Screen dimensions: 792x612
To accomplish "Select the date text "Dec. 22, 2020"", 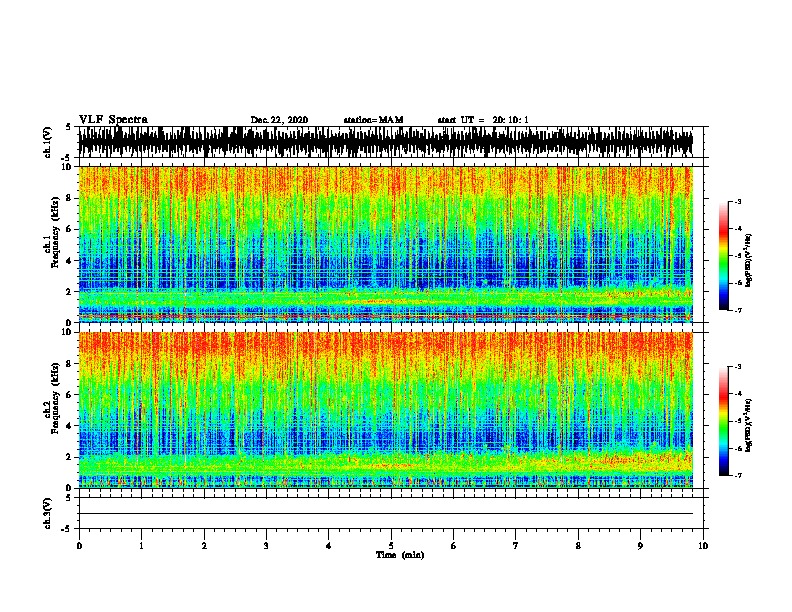I will click(279, 120).
